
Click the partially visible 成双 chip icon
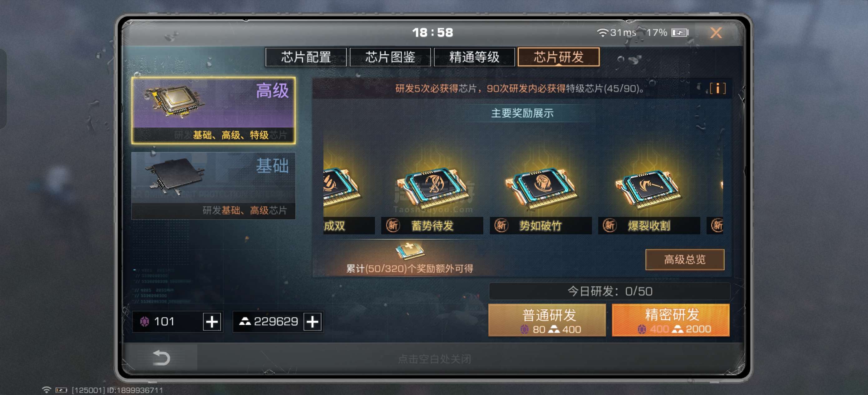[341, 186]
